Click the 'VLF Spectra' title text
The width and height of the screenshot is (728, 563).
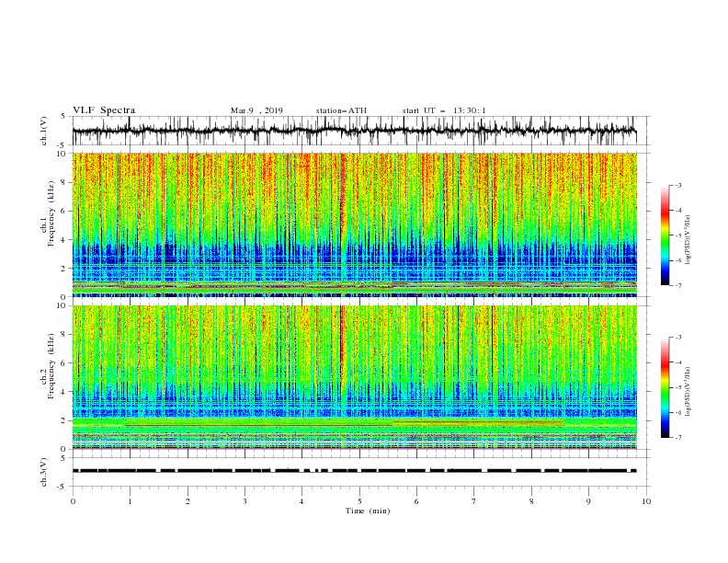click(x=104, y=110)
